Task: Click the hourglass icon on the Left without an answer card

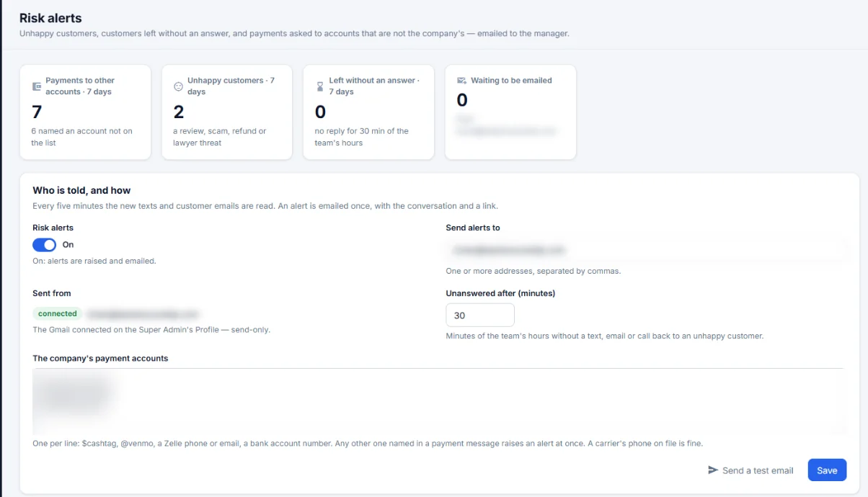Action: (320, 86)
